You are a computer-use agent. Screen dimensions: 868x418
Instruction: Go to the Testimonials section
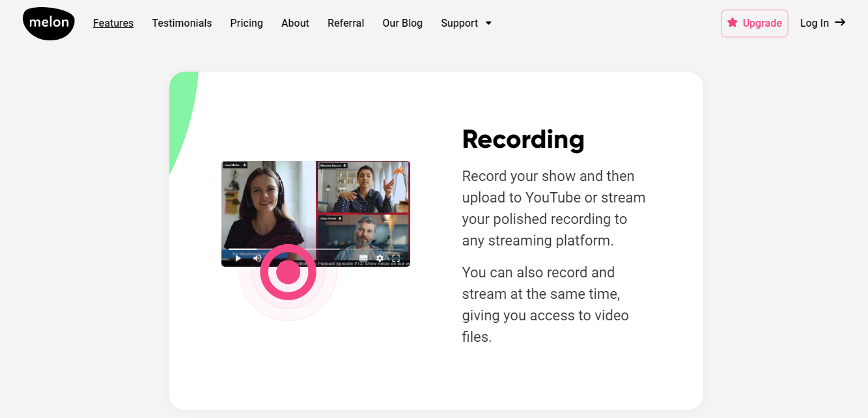(182, 23)
